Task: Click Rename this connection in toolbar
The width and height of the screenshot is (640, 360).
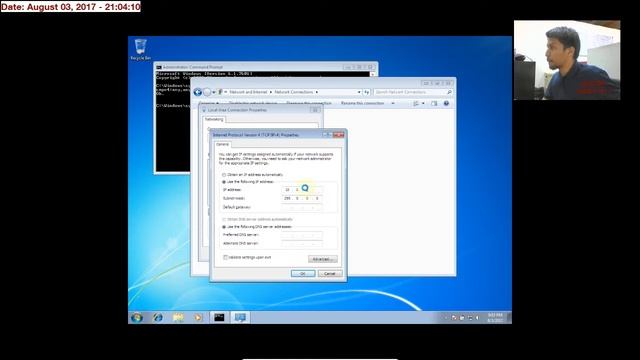Action: tap(362, 104)
